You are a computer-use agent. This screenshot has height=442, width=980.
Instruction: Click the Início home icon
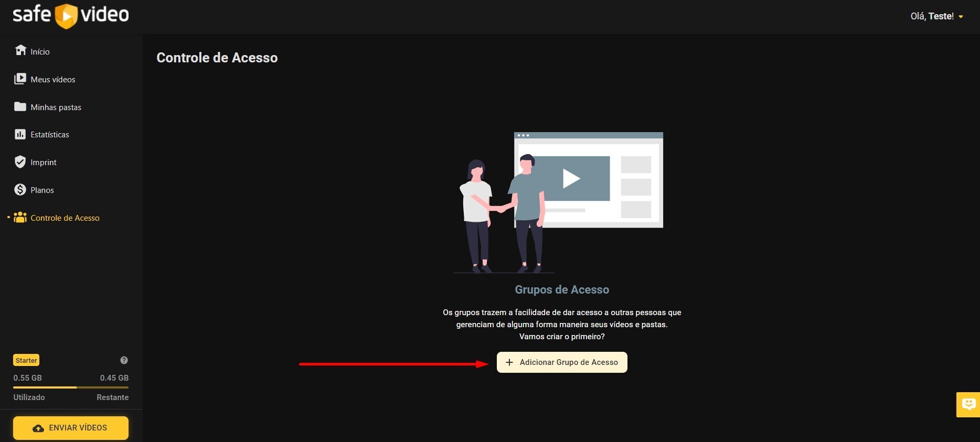coord(20,50)
